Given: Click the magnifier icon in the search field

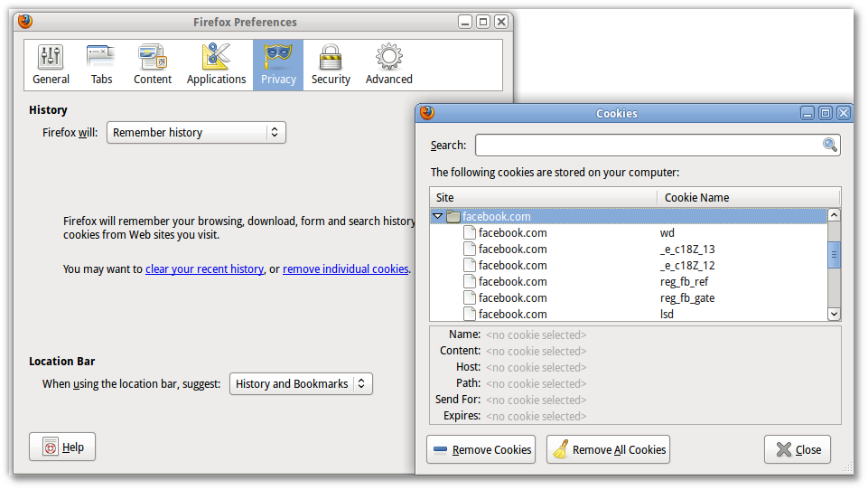Looking at the screenshot, I should [830, 146].
